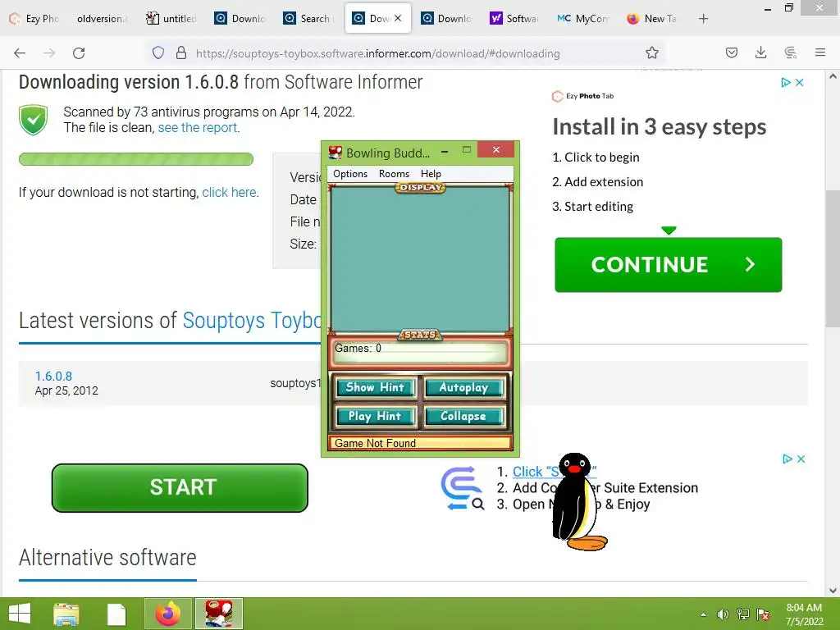Open File Explorer from taskbar

pyautogui.click(x=66, y=614)
